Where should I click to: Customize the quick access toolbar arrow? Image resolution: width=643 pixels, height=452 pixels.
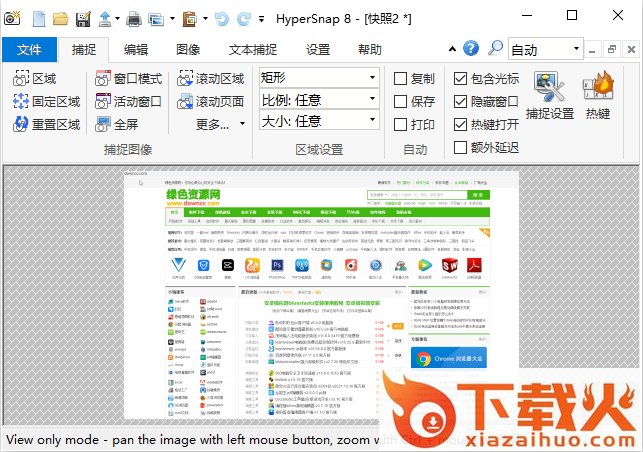(261, 19)
